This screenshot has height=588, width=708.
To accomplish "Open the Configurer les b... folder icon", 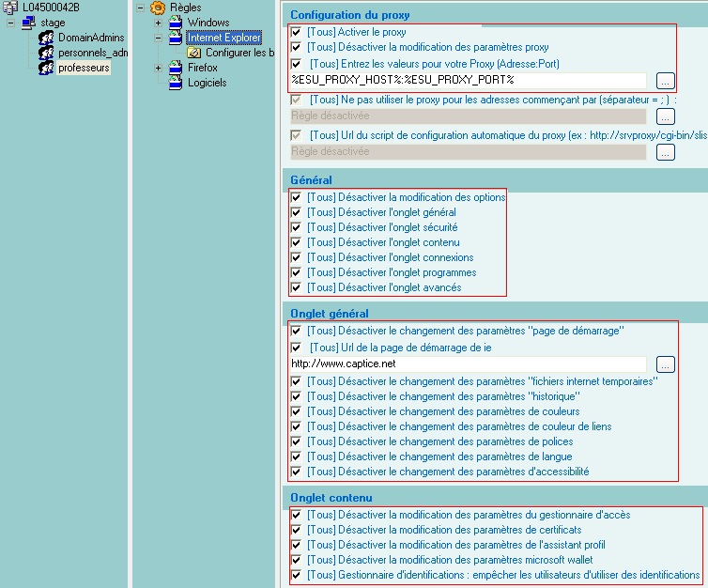I will point(194,53).
